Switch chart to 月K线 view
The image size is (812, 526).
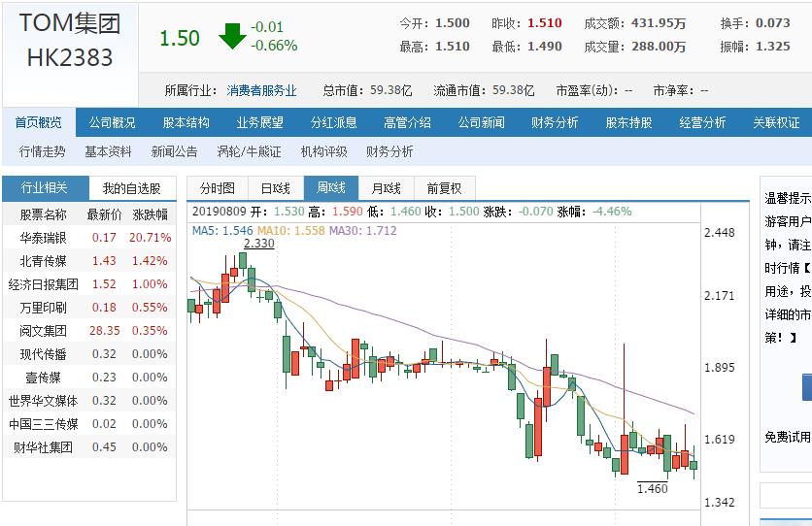click(386, 188)
